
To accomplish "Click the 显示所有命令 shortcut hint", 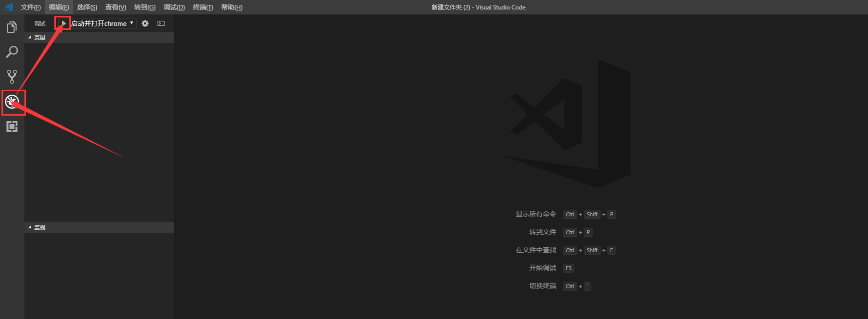I will tap(536, 214).
